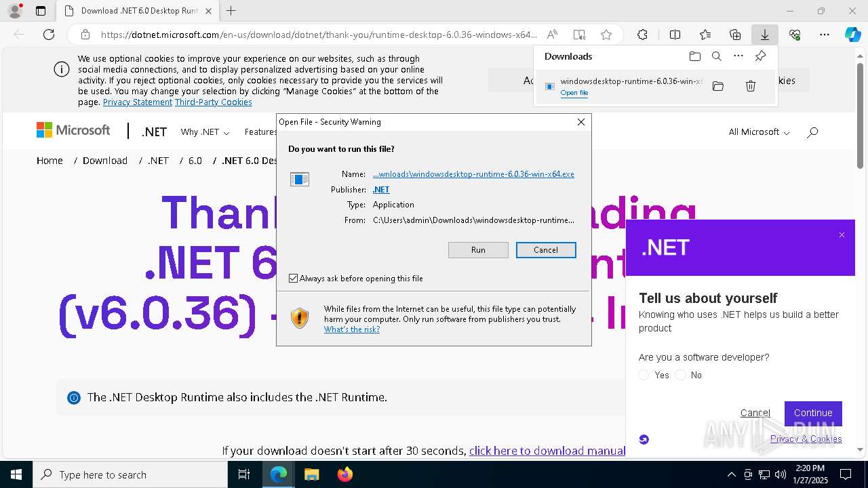Click Open file link under download
The height and width of the screenshot is (488, 868).
574,93
